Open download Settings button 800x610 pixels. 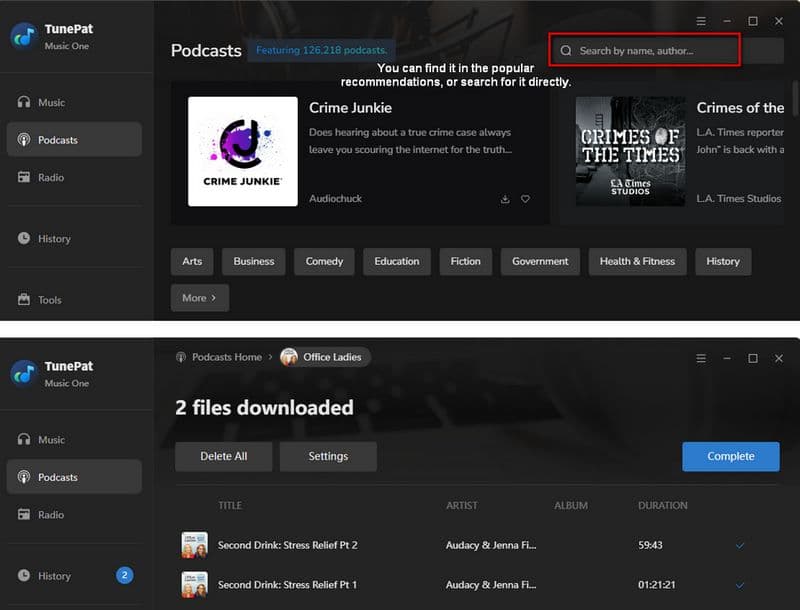click(x=328, y=456)
